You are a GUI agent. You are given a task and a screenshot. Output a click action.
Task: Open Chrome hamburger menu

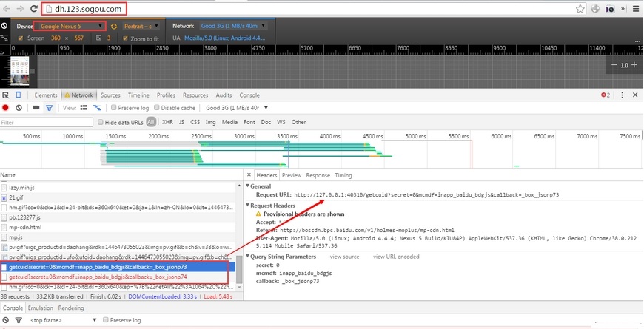tap(635, 9)
